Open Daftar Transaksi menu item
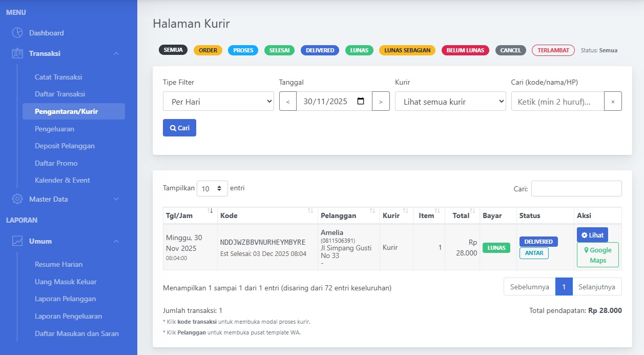Viewport: 644px width, 355px height. point(60,94)
